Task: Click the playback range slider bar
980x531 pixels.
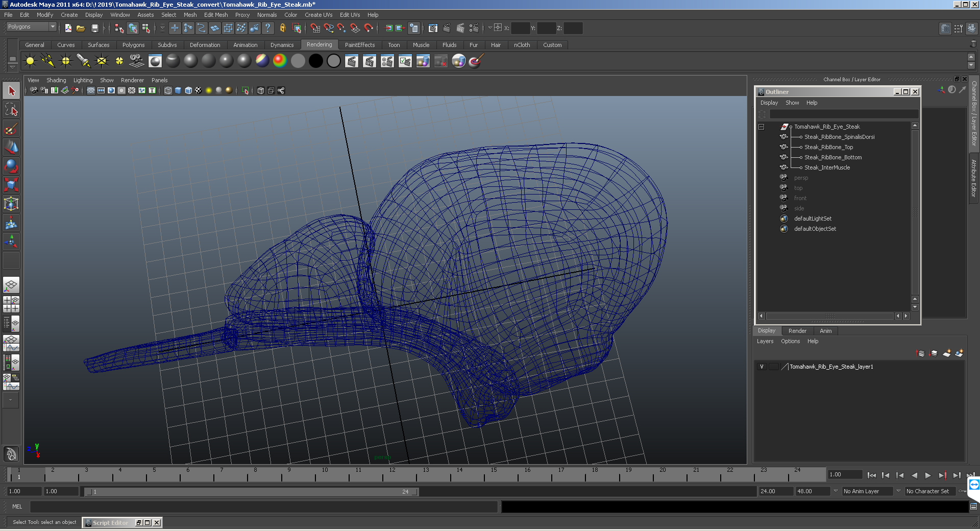Action: click(x=252, y=492)
